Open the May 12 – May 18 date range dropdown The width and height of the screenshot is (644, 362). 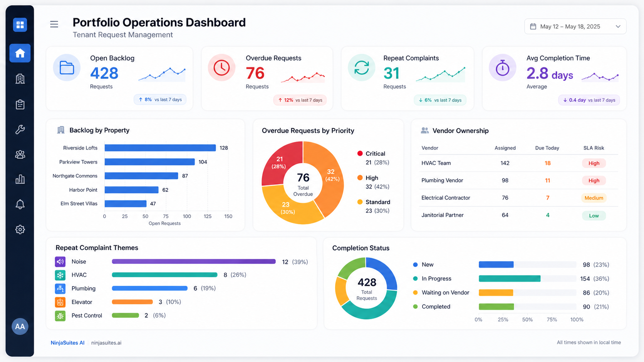[x=575, y=27]
